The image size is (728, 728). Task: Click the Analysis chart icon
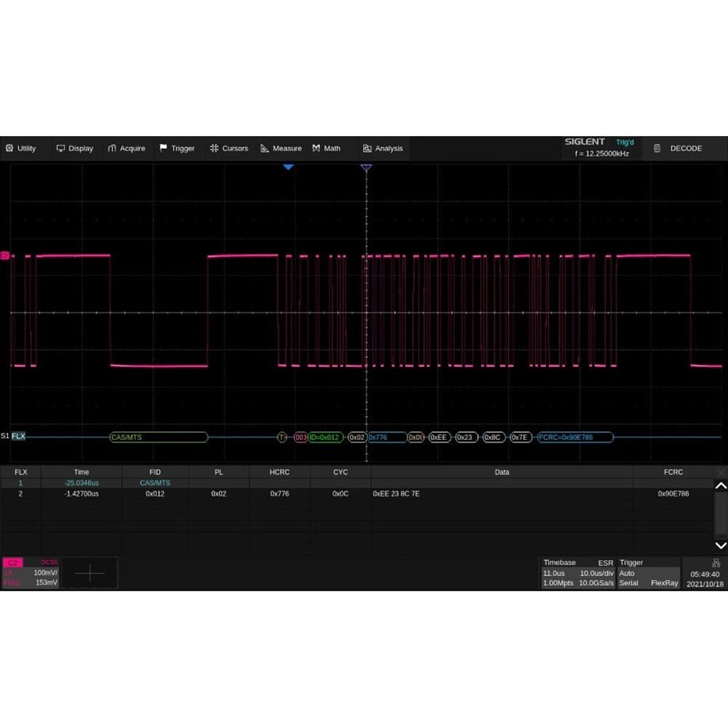[367, 148]
